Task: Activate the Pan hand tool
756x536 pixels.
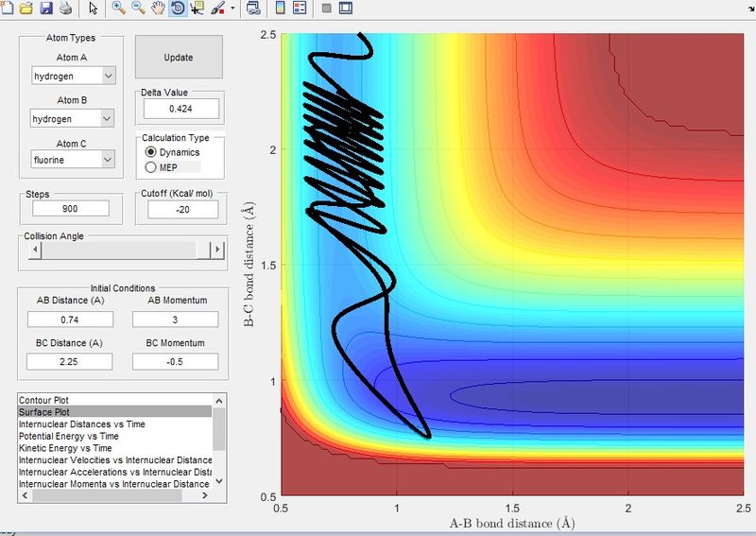Action: pyautogui.click(x=158, y=8)
